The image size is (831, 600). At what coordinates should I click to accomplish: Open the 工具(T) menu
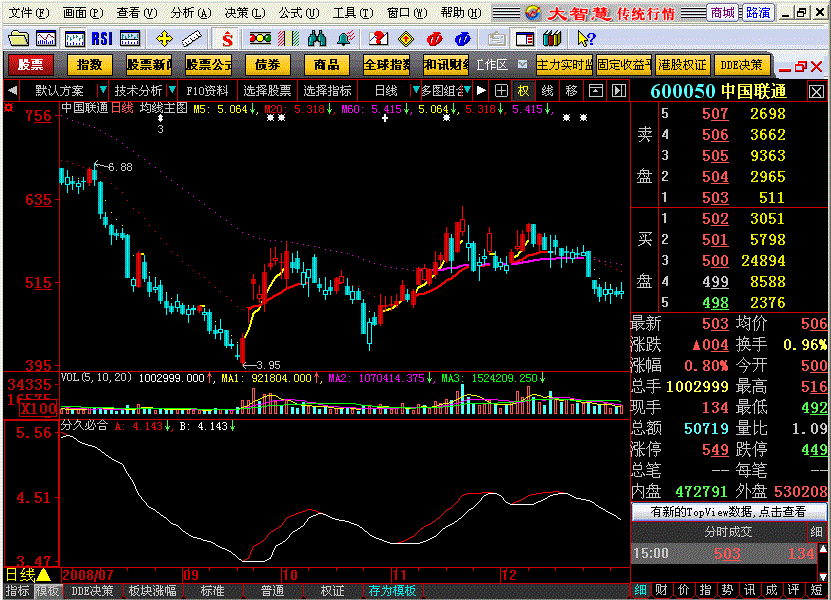[353, 13]
